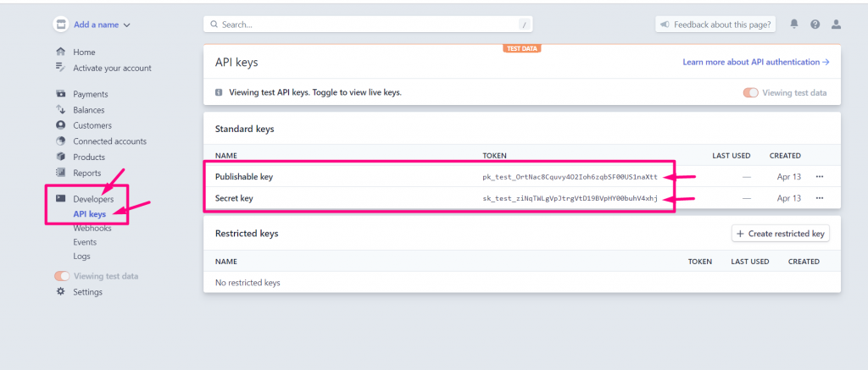Select Events under Developers
Viewport: 868px width, 370px height.
click(x=85, y=241)
